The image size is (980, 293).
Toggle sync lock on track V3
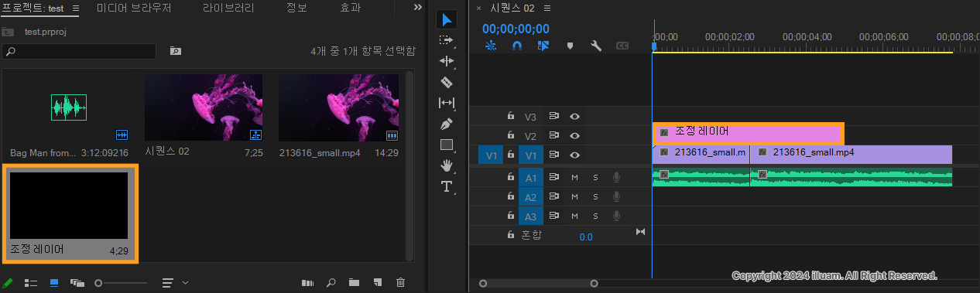553,117
